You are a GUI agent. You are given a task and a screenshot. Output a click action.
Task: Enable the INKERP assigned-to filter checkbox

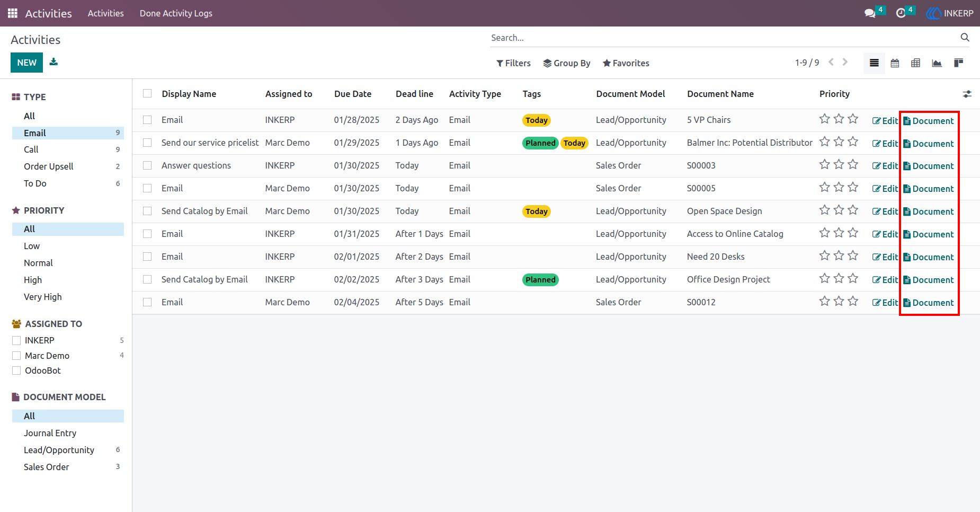(x=16, y=340)
